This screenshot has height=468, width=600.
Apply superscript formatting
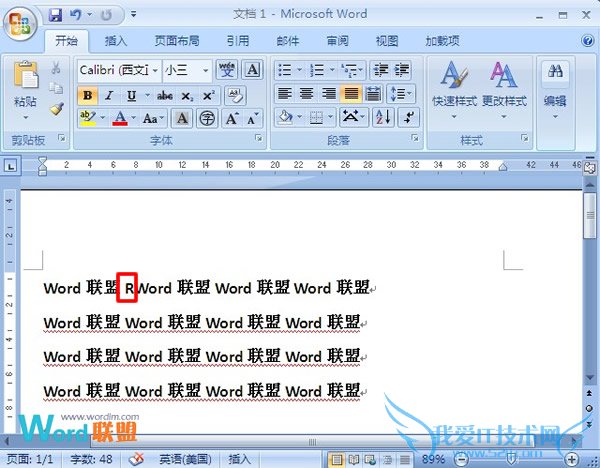(x=209, y=96)
